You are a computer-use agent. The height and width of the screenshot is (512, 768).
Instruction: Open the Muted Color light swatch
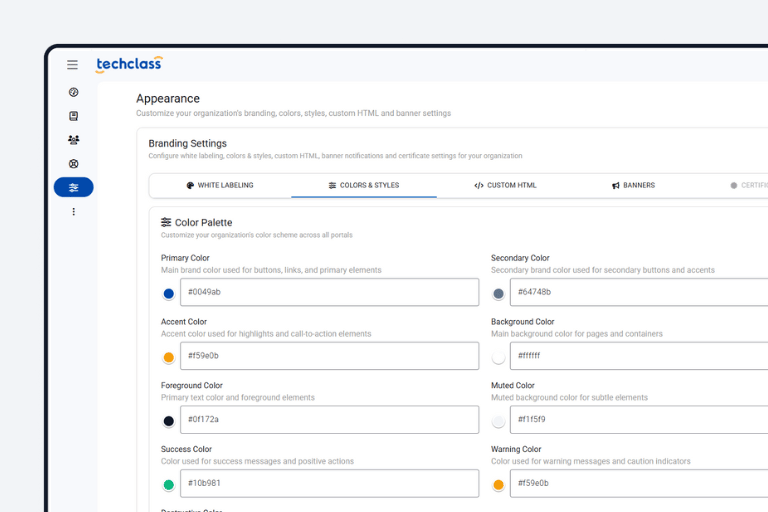click(x=498, y=421)
